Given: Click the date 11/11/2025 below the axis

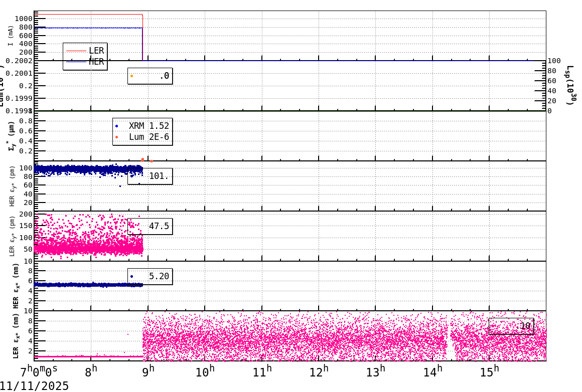Looking at the screenshot, I should (35, 386).
